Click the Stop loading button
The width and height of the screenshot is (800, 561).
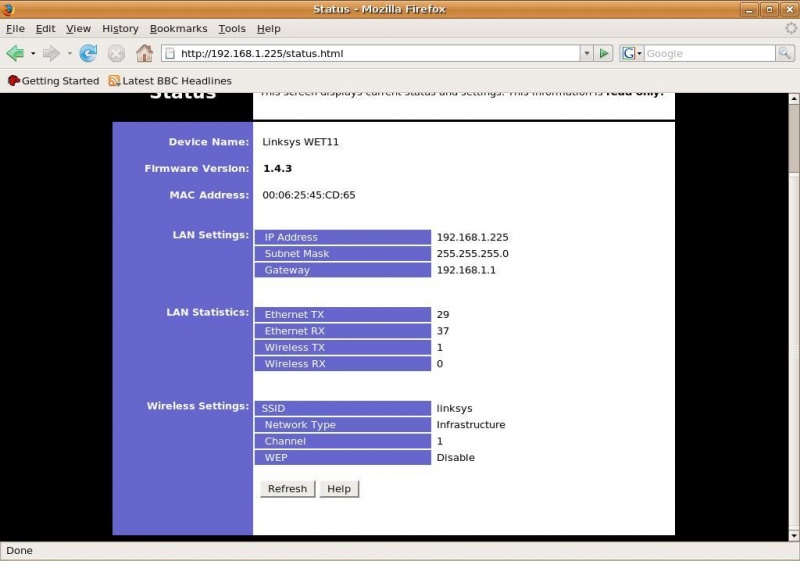coord(116,53)
